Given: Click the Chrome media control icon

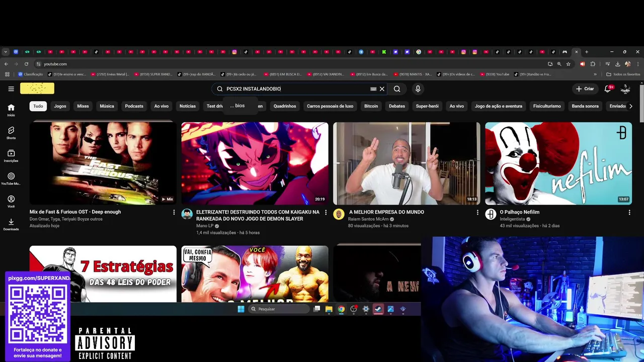Looking at the screenshot, I should (x=607, y=64).
